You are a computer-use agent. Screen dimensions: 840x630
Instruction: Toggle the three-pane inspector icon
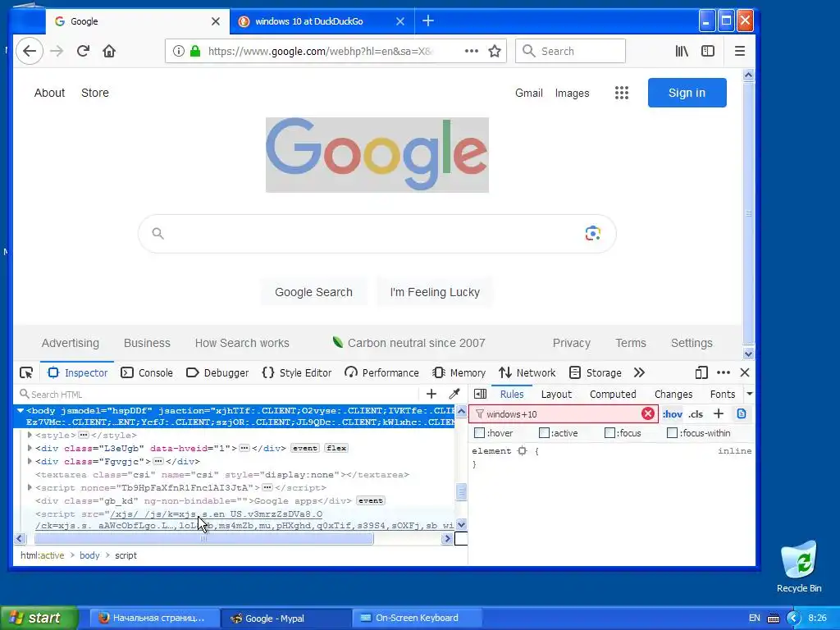coord(481,395)
